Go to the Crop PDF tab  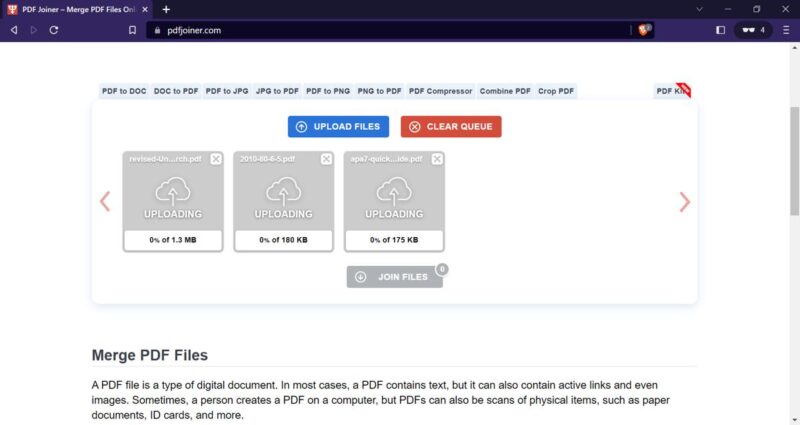coord(556,91)
